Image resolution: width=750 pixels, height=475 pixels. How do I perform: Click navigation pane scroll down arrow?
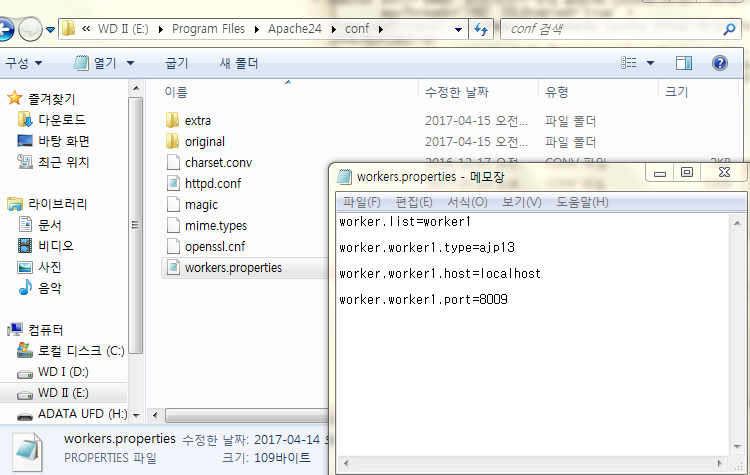tap(136, 415)
